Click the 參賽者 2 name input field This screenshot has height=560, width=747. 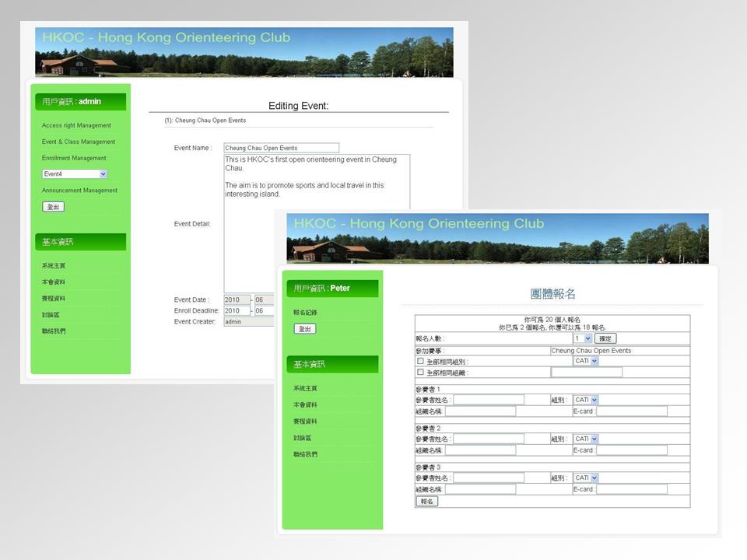point(489,439)
